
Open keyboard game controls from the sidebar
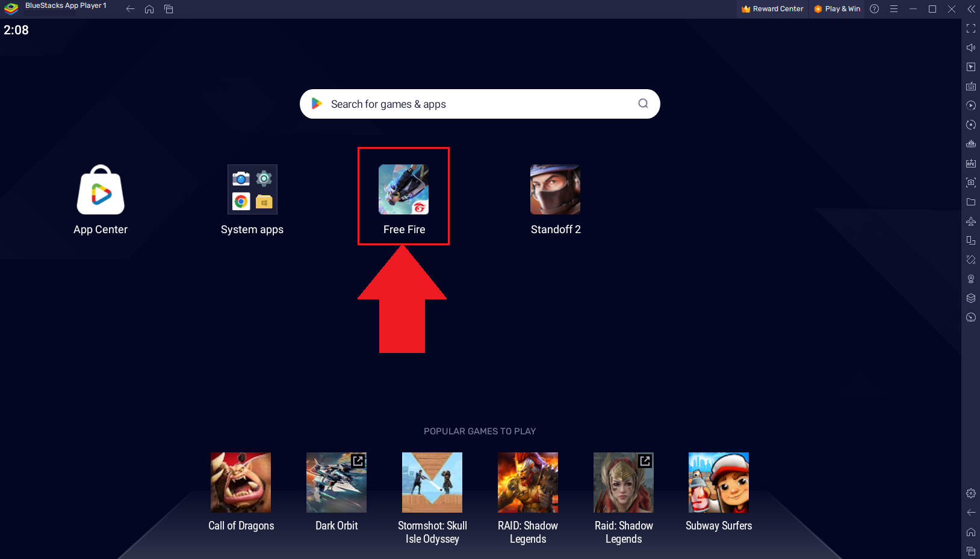click(970, 86)
